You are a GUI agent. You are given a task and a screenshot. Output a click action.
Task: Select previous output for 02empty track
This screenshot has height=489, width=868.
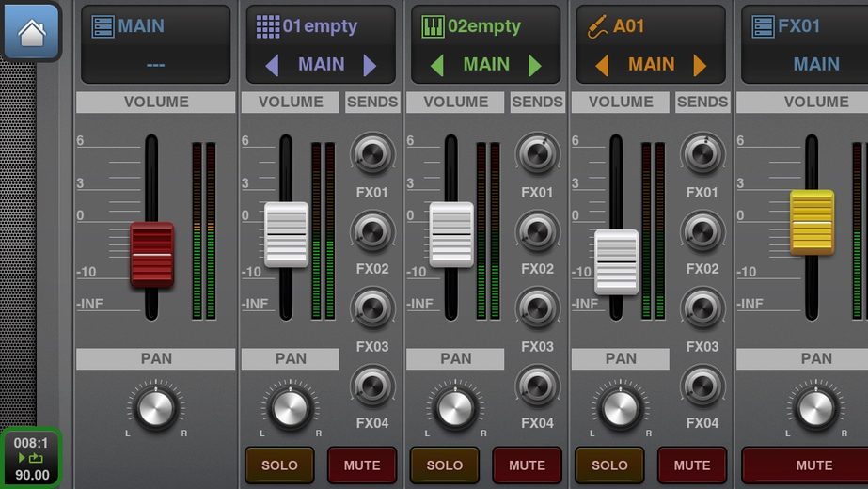pyautogui.click(x=436, y=65)
